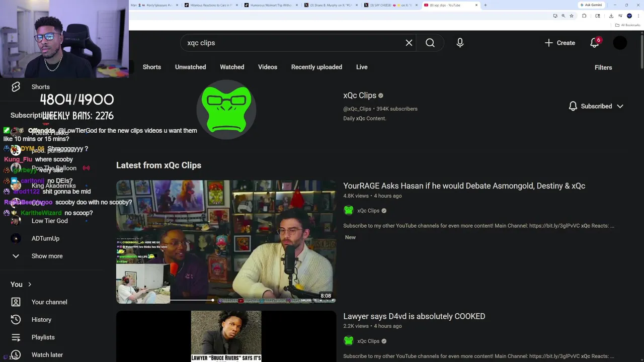The height and width of the screenshot is (362, 644).
Task: Open YourRAGE Asks Hasan video title
Action: 464,186
